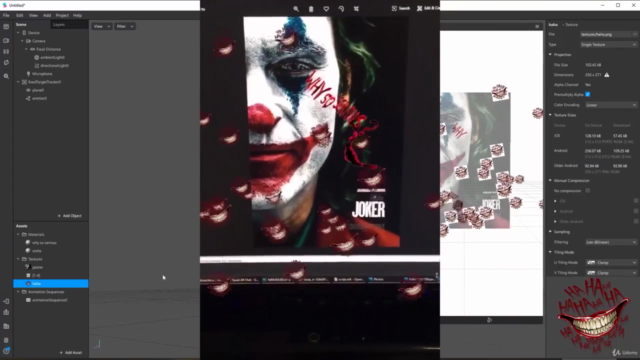Open the V Tiling Mode dropdown
Screen dimensions: 640x360
click(x=611, y=273)
